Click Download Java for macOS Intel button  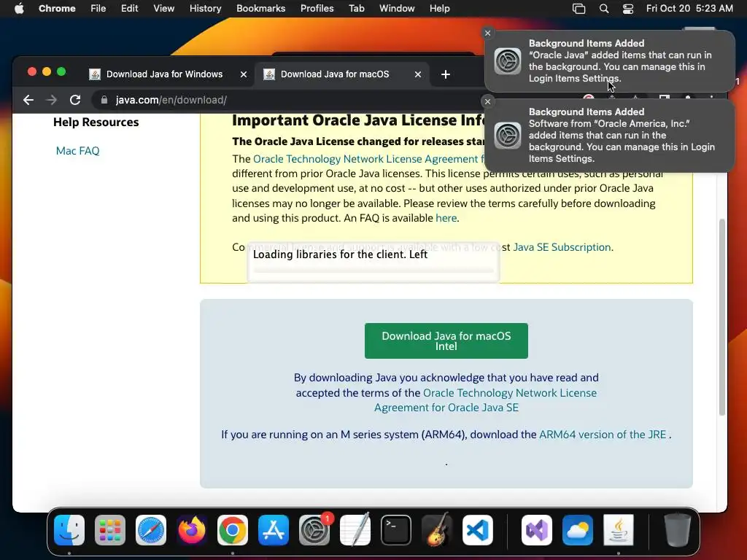pyautogui.click(x=446, y=341)
